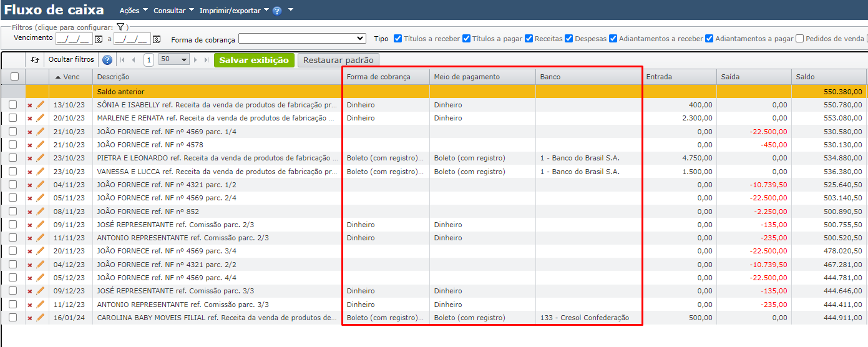Focus the second Vencimento end date field
The width and height of the screenshot is (868, 347).
132,39
